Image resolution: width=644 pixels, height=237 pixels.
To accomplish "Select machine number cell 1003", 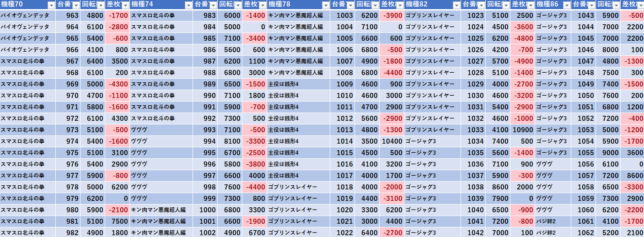I will 343,16.
